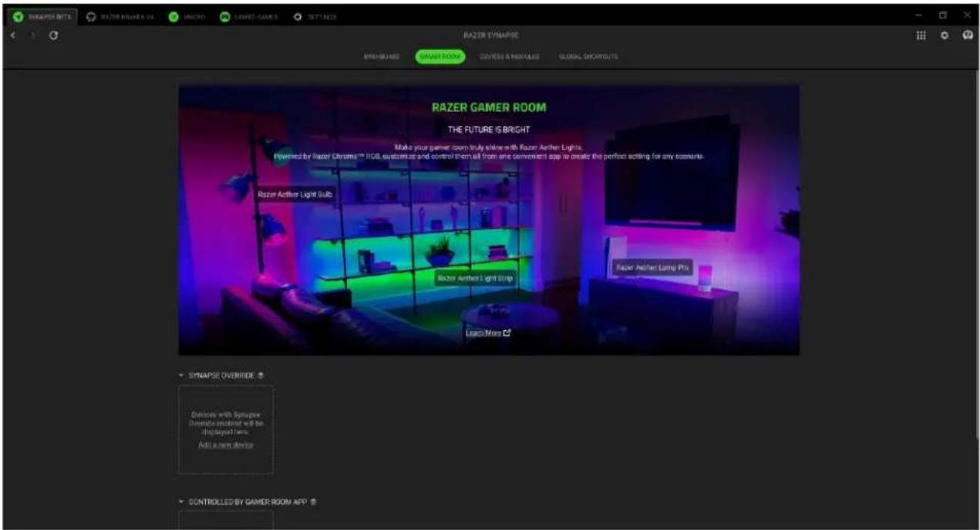
Task: Select the Devices & Modules navigation tab
Action: (x=508, y=56)
